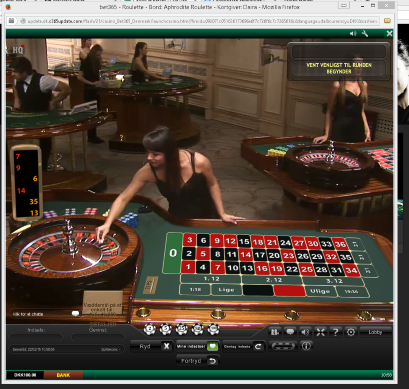Close the game with green bar X

(389, 33)
